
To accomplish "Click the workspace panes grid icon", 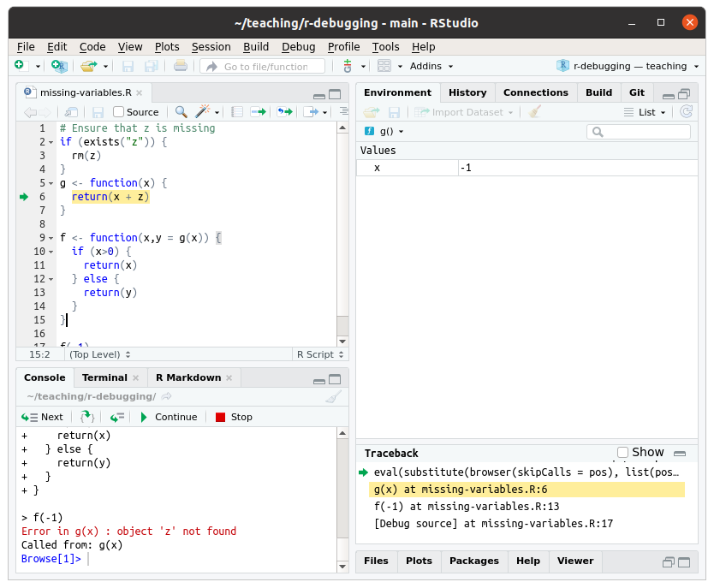I will coord(384,66).
